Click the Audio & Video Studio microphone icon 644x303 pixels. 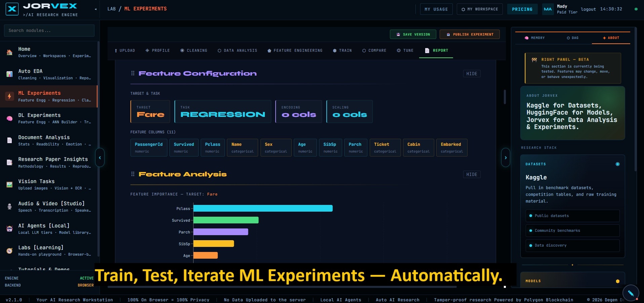(x=9, y=207)
